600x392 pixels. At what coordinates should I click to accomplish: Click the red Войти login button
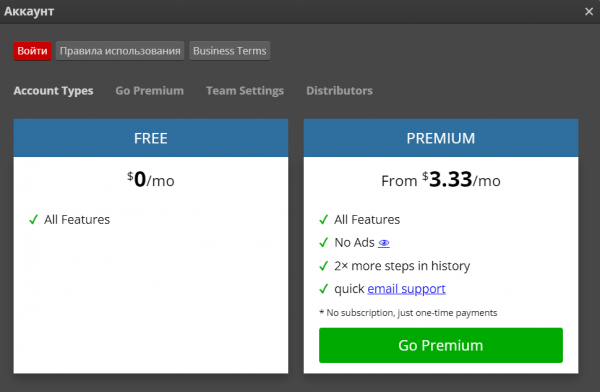[x=32, y=51]
